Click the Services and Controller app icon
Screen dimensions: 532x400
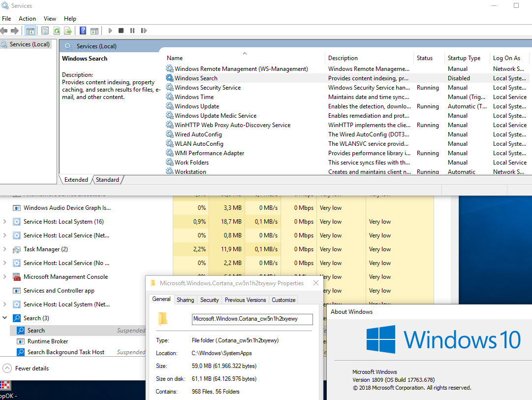pos(17,291)
